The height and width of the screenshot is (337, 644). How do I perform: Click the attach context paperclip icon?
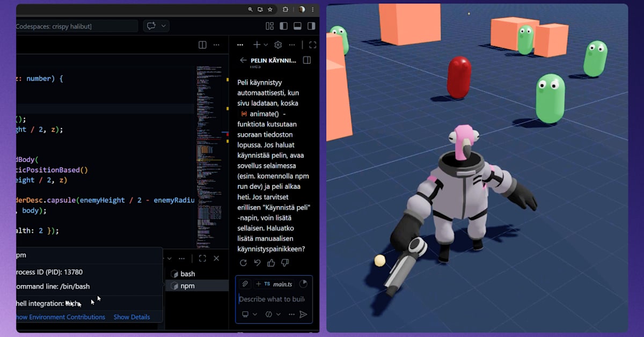click(245, 284)
